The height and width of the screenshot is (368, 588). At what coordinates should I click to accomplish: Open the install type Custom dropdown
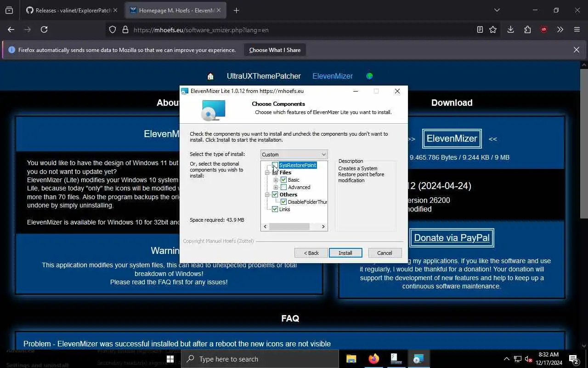(294, 155)
